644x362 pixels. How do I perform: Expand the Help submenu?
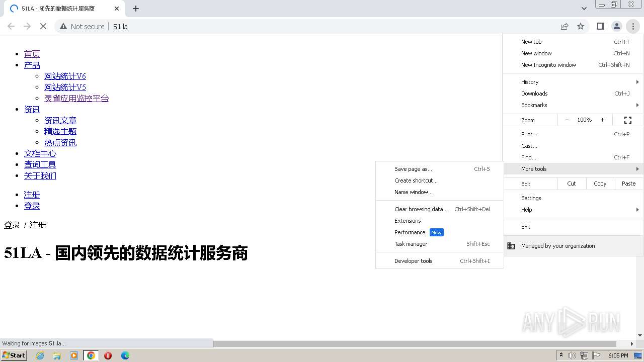(x=573, y=210)
